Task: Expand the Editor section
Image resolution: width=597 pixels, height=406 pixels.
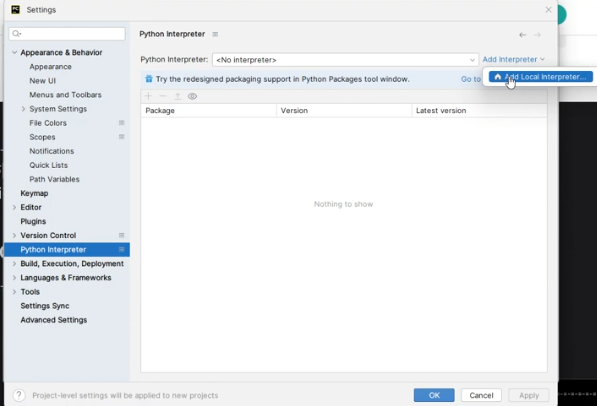Action: [x=14, y=207]
